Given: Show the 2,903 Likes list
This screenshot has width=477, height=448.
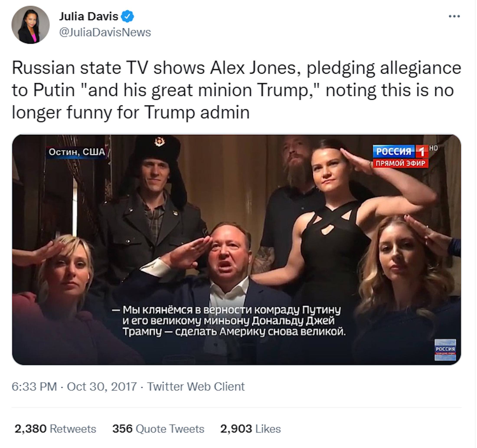Looking at the screenshot, I should point(250,429).
